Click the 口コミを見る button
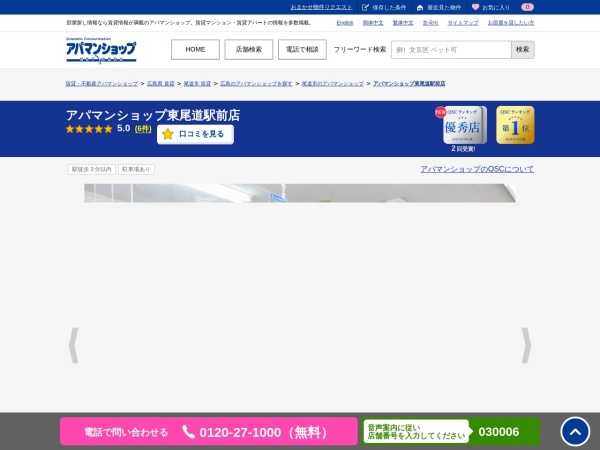 click(195, 134)
